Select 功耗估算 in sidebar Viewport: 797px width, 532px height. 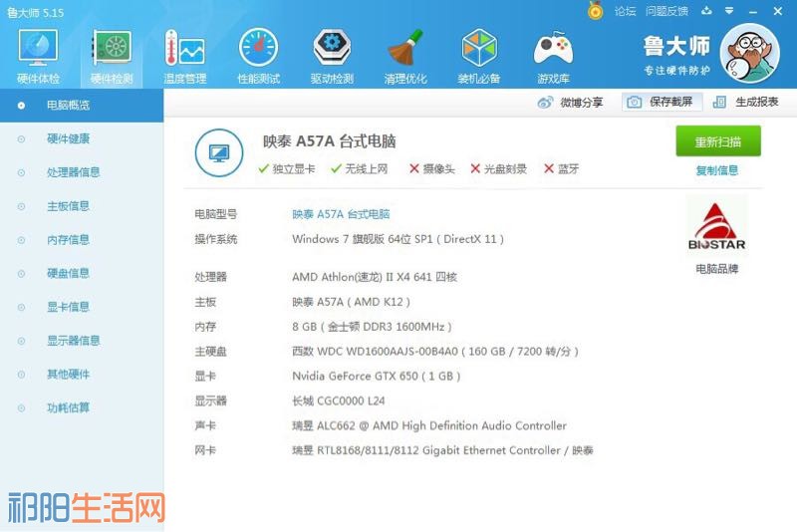[82, 407]
